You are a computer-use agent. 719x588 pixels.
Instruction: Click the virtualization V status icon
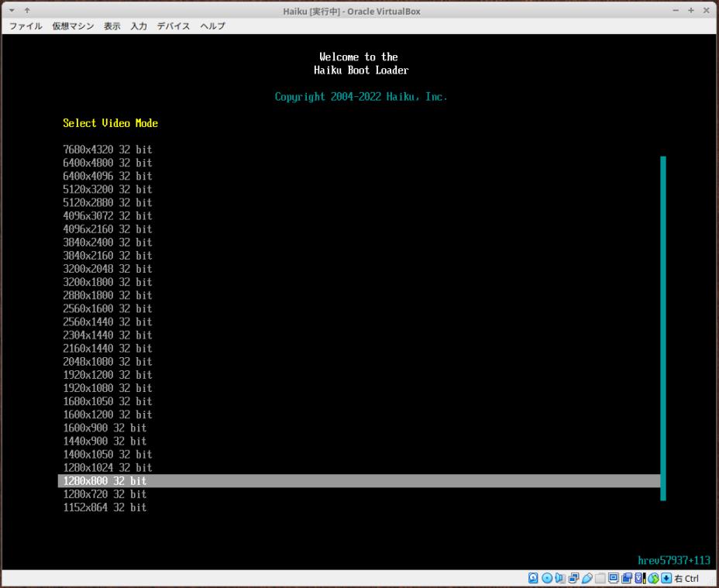pyautogui.click(x=638, y=578)
